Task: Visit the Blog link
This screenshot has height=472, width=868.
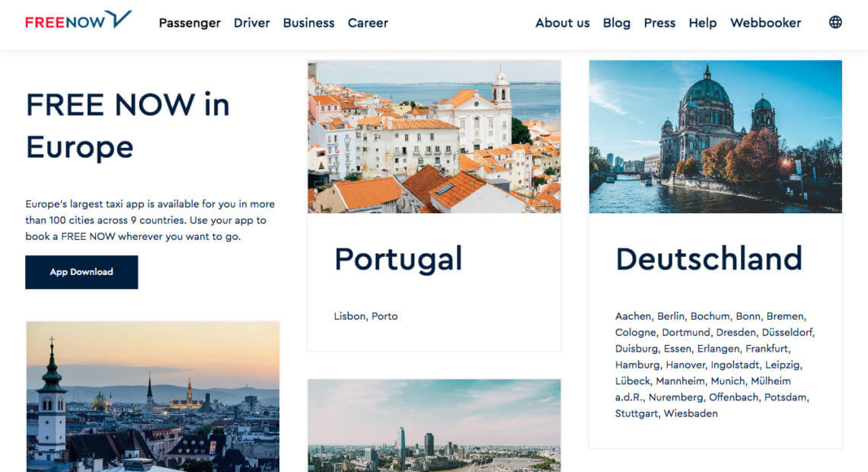Action: pos(617,23)
